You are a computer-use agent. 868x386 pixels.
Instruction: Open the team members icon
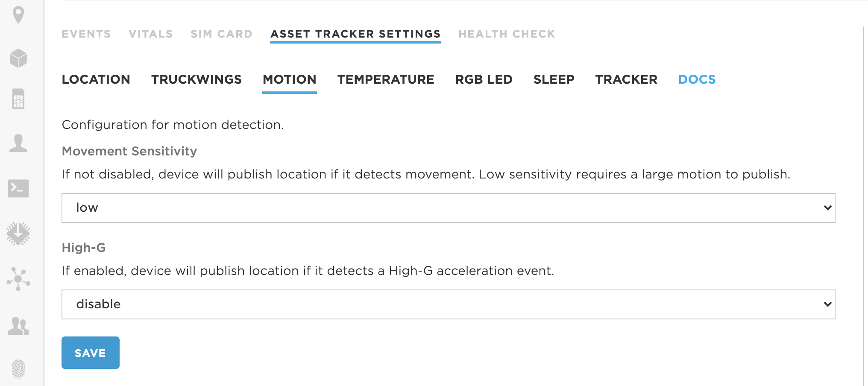[18, 326]
